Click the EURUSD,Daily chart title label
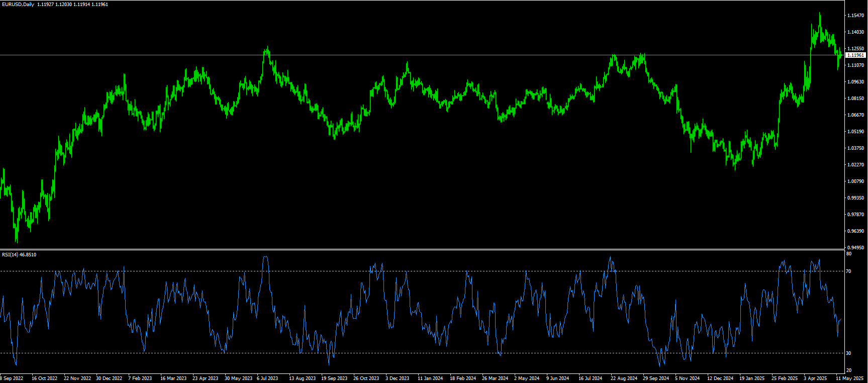Screen dimensions: 868x383 (x=18, y=5)
